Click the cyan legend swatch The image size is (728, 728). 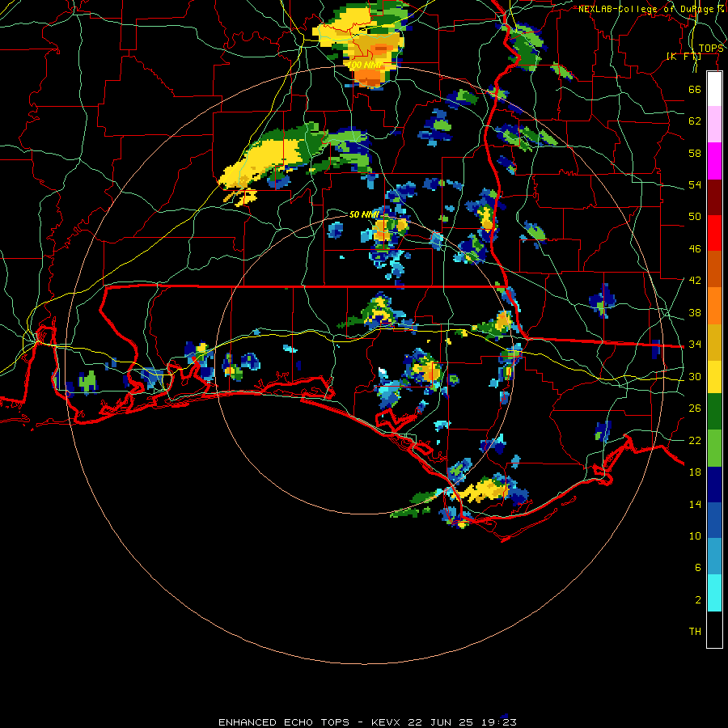pyautogui.click(x=714, y=593)
